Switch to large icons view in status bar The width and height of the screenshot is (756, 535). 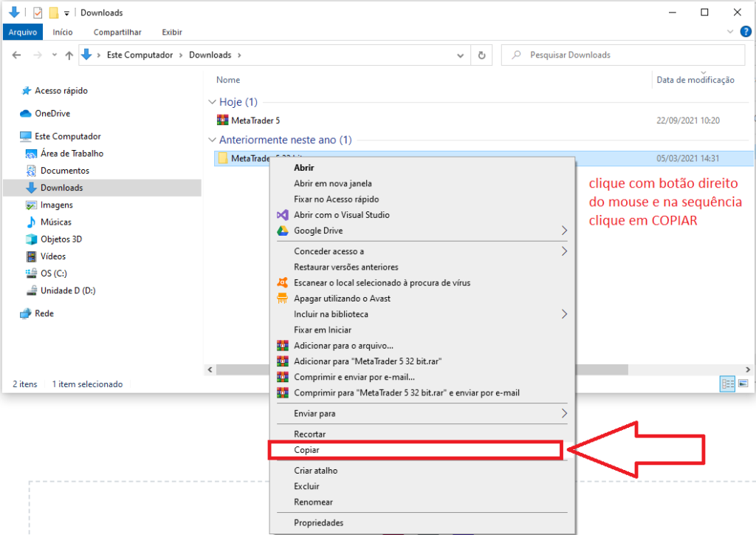743,384
